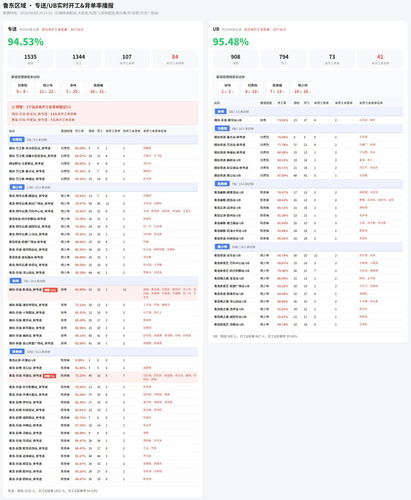This screenshot has width=411, height=500.
Task: Click the 1535 stat card
Action: (x=30, y=59)
